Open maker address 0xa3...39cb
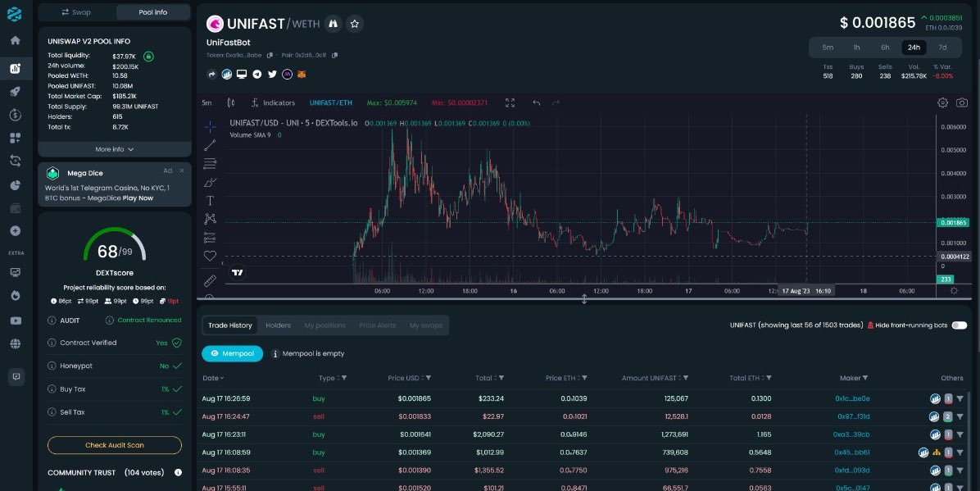 851,434
